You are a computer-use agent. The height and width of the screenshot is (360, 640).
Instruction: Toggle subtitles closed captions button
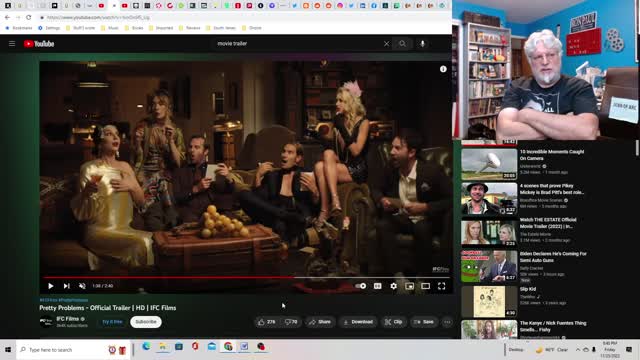point(378,286)
